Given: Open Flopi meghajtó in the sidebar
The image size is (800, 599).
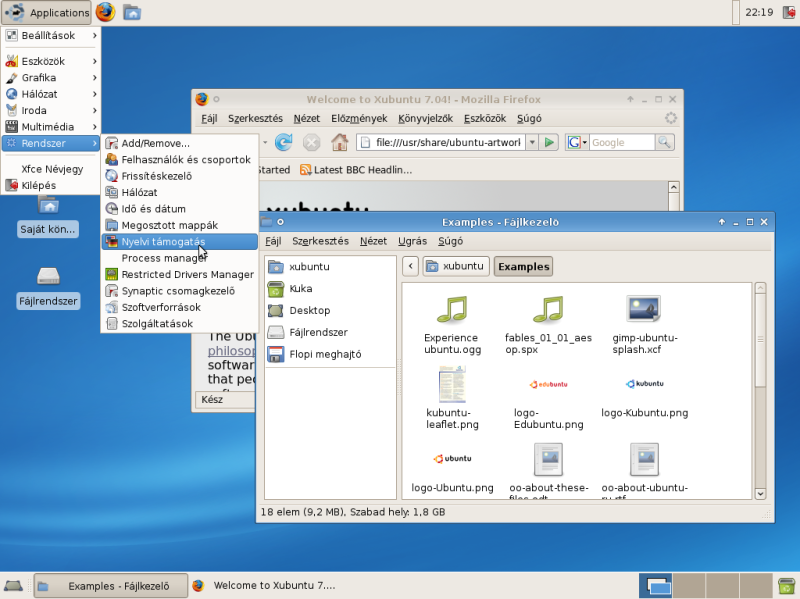Looking at the screenshot, I should coord(324,354).
